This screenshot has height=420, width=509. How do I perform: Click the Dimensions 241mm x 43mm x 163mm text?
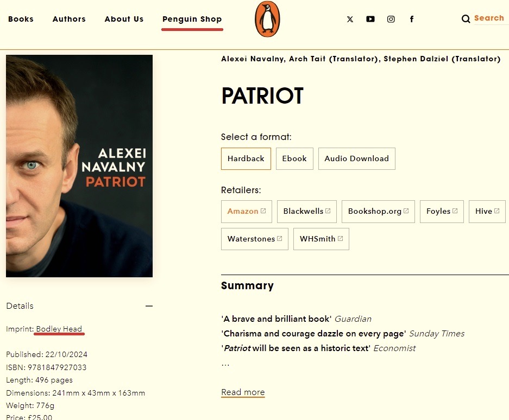76,393
